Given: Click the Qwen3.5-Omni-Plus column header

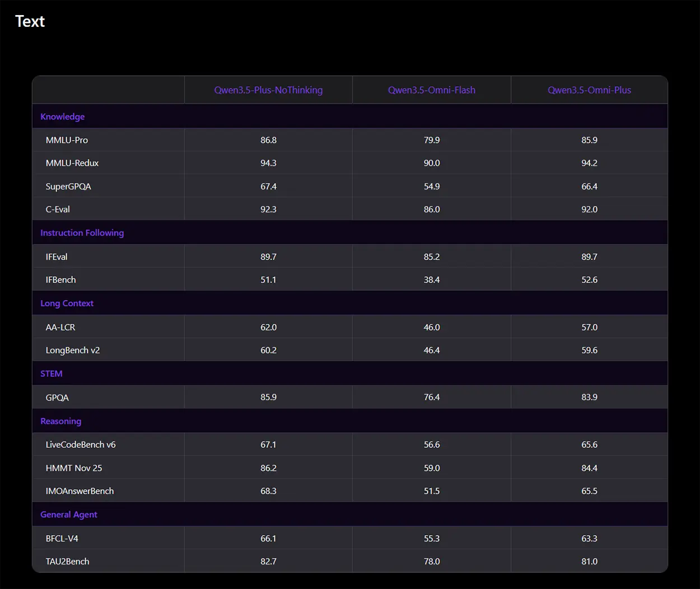Looking at the screenshot, I should [589, 90].
